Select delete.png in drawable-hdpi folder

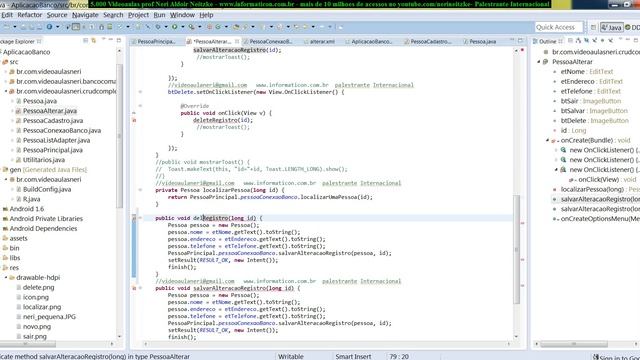[x=38, y=287]
